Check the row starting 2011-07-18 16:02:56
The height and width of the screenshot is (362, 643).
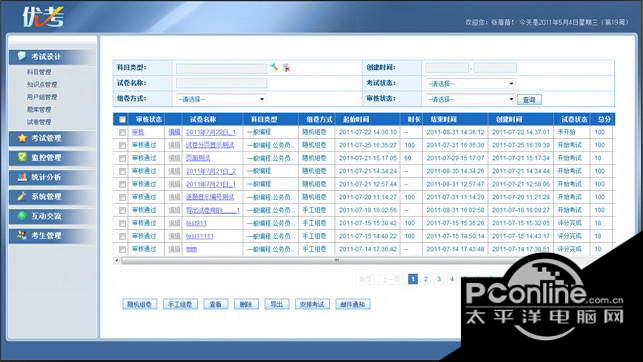coord(122,210)
